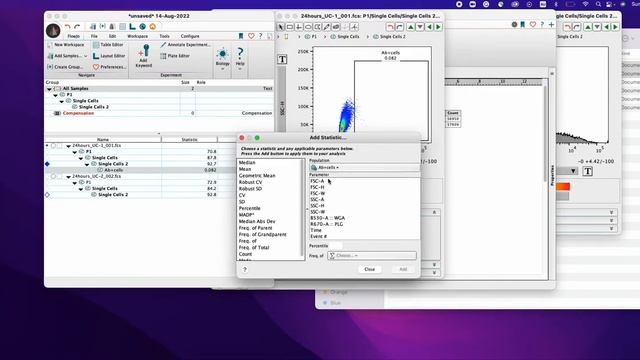Collapse P1 in the group panel

pos(56,95)
